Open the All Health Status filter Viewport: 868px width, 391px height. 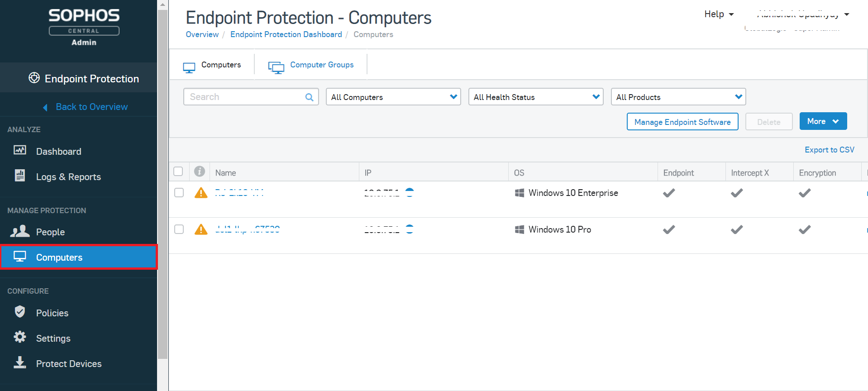pos(535,97)
